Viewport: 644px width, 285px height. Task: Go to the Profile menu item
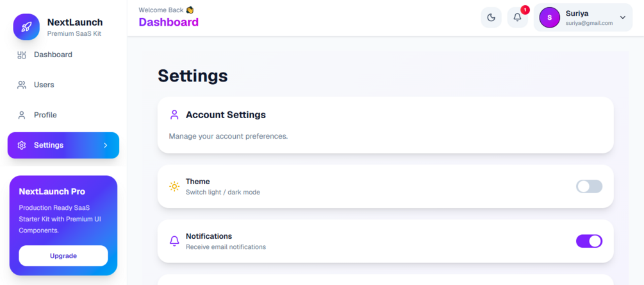[63, 115]
